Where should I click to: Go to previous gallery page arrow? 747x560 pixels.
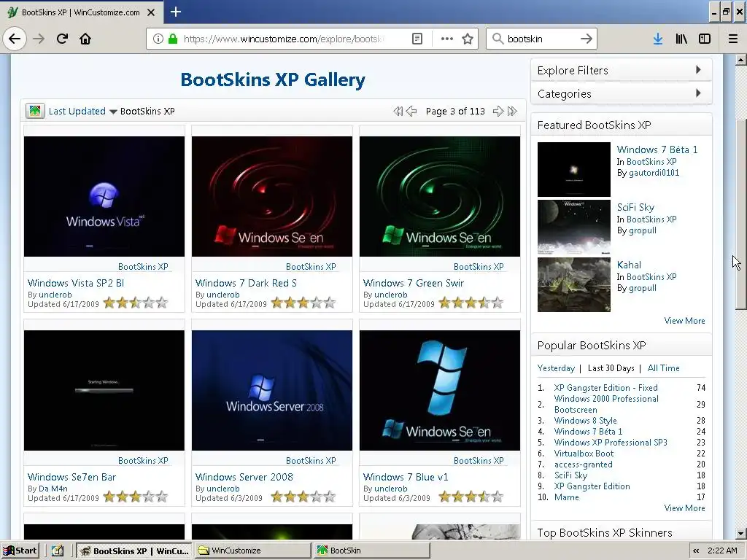(x=411, y=111)
